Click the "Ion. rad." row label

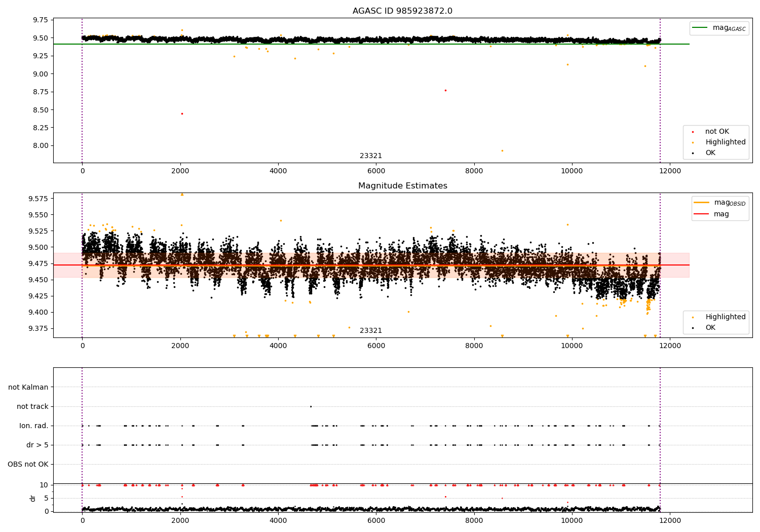coord(34,426)
